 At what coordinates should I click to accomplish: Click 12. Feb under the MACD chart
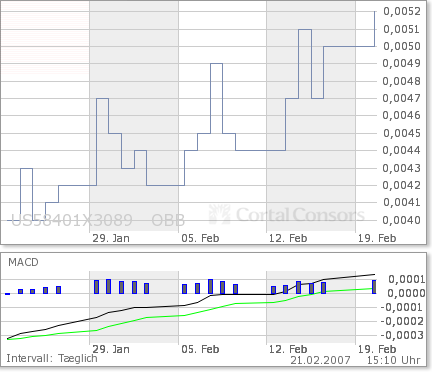(x=288, y=349)
